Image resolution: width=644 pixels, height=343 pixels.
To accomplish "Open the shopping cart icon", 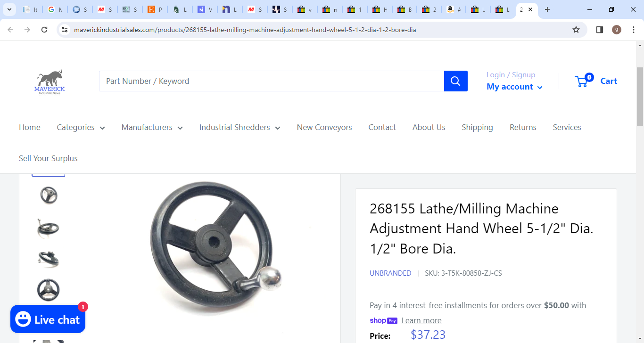I will (584, 81).
